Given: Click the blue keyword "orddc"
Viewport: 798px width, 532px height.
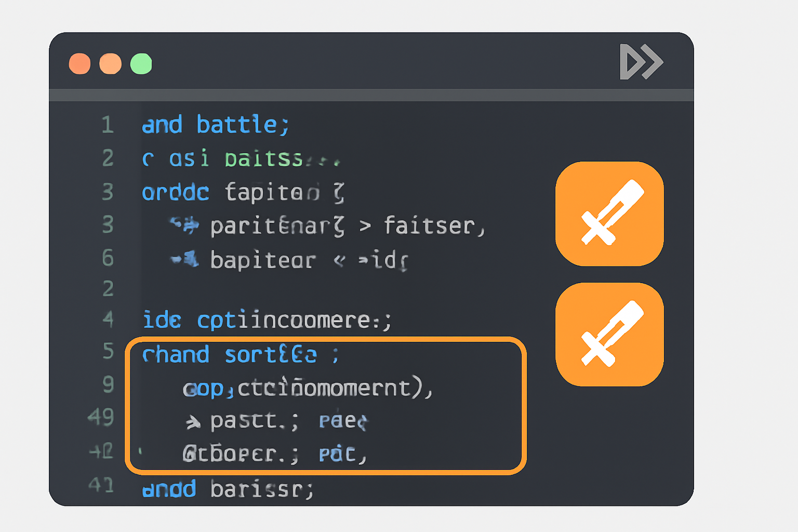Looking at the screenshot, I should tap(175, 192).
